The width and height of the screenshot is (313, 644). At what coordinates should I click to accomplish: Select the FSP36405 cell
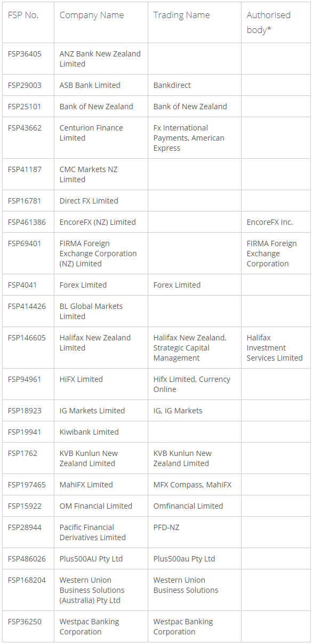click(x=28, y=59)
